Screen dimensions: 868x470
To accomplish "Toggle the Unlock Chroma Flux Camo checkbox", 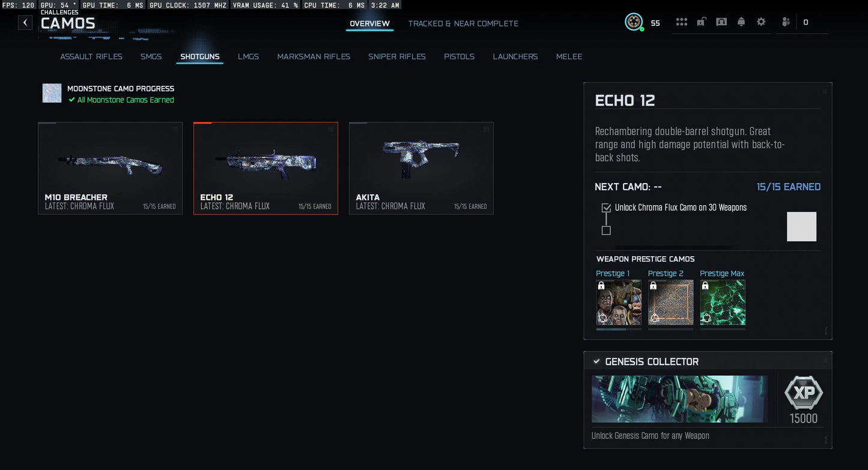I will pos(606,207).
